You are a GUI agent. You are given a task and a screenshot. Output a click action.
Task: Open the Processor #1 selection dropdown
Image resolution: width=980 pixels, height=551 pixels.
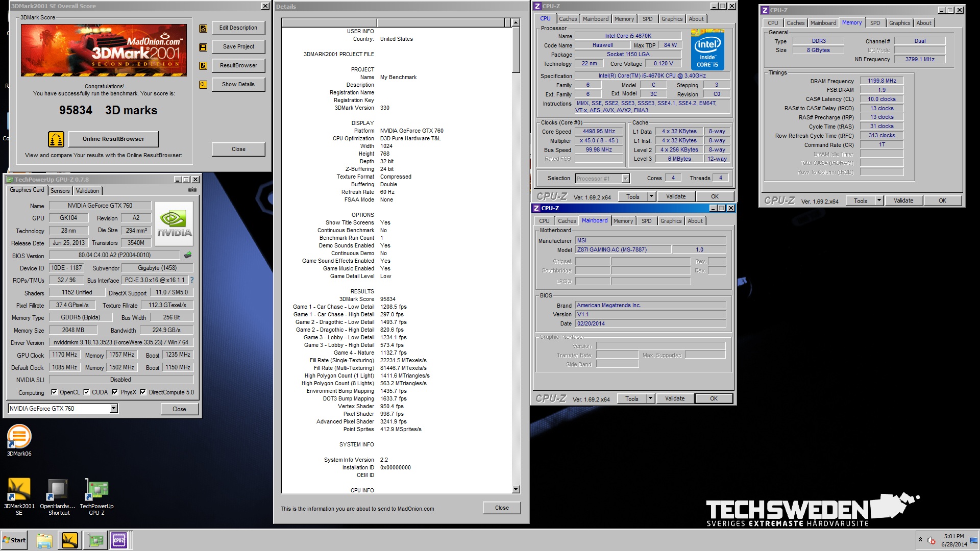coord(625,178)
